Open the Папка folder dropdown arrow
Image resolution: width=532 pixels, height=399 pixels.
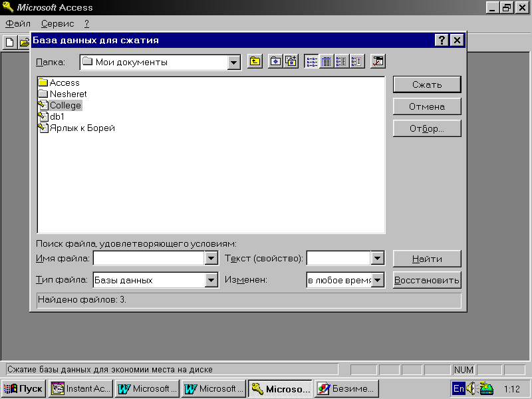pyautogui.click(x=233, y=63)
